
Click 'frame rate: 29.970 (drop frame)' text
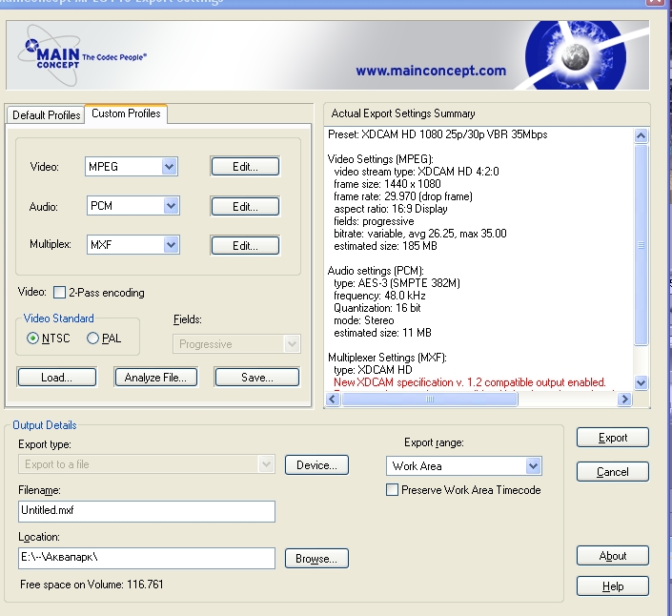(403, 196)
